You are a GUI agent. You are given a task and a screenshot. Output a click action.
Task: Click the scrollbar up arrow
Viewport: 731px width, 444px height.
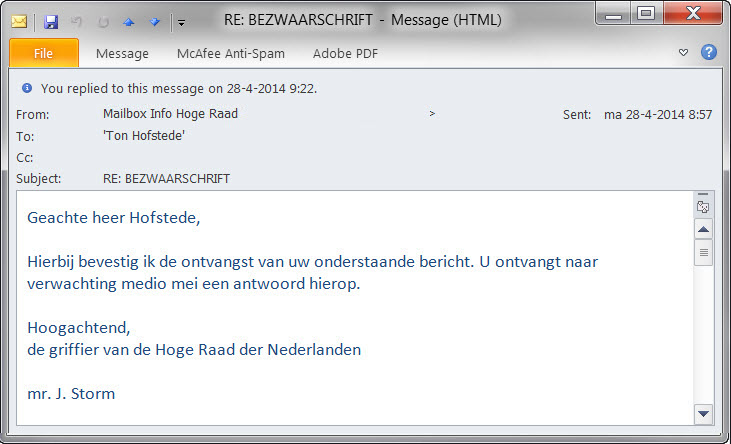[x=703, y=229]
